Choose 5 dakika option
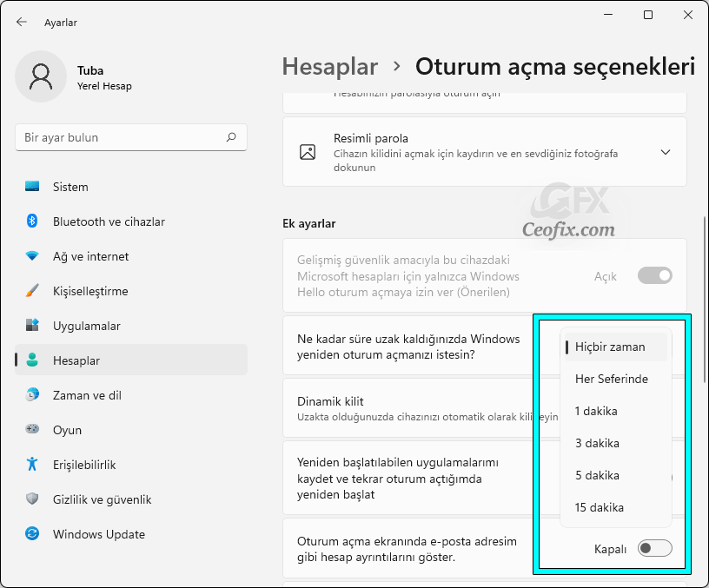This screenshot has width=709, height=588. 616,475
